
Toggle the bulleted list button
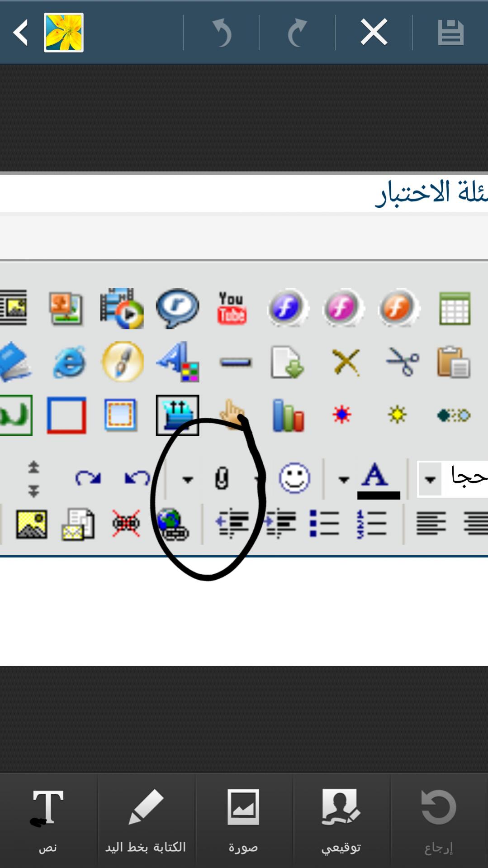[324, 524]
